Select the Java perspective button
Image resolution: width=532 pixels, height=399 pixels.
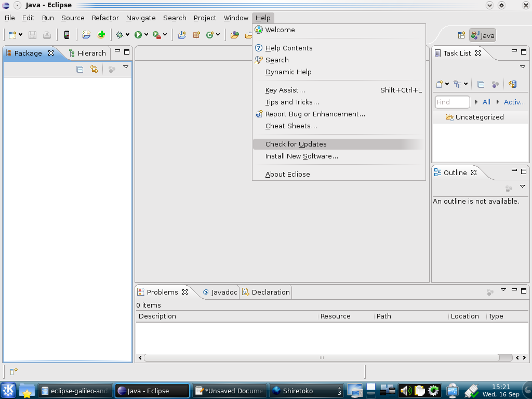click(x=483, y=35)
